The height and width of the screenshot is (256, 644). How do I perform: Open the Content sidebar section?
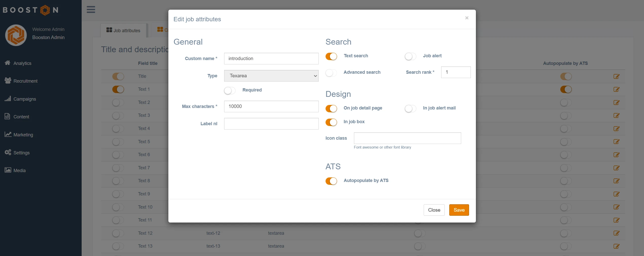(21, 117)
